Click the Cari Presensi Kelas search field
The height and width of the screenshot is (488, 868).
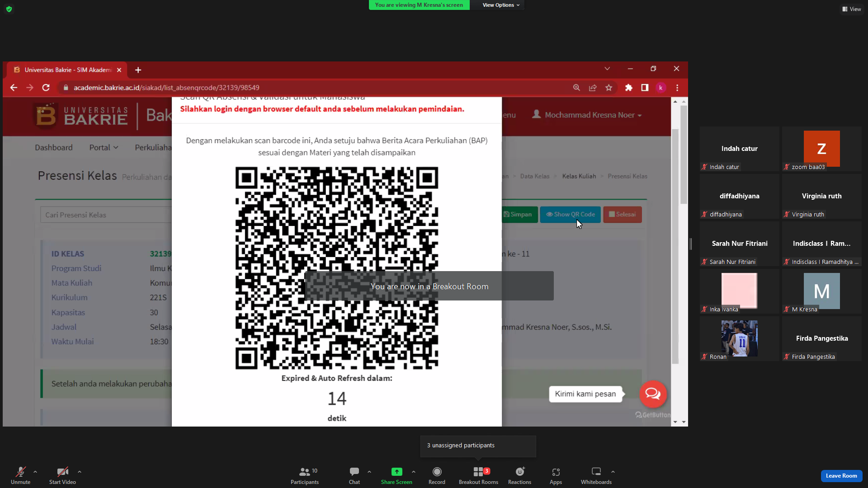coord(106,215)
